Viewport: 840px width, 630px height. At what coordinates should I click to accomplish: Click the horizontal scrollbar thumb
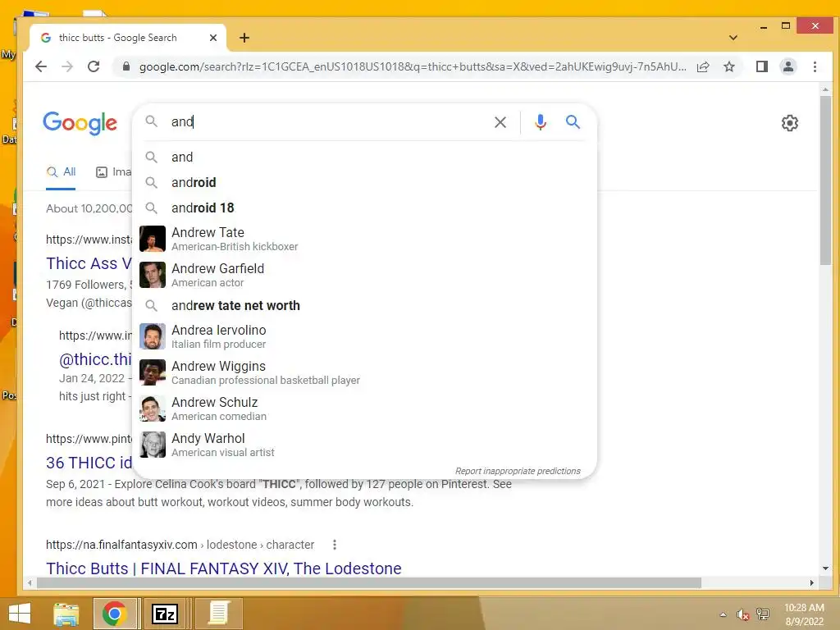click(368, 582)
